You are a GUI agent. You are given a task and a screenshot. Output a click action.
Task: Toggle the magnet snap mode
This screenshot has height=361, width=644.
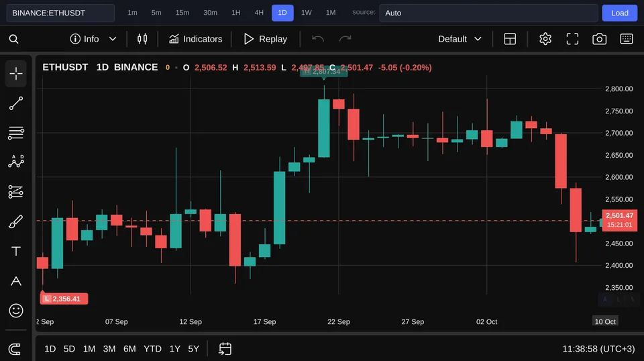coord(15,349)
